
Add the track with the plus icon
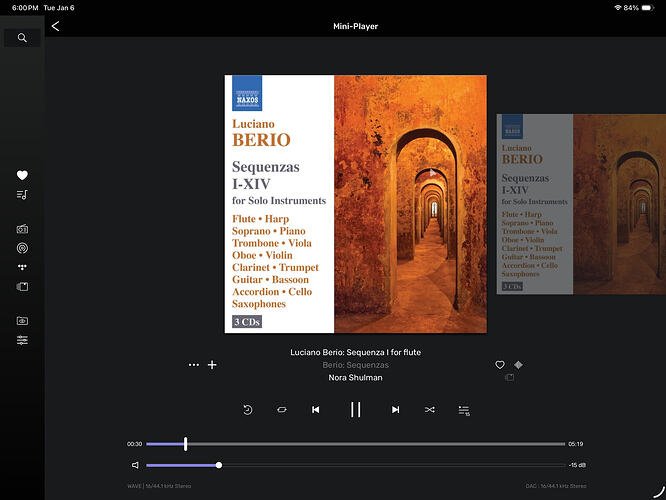(x=212, y=364)
